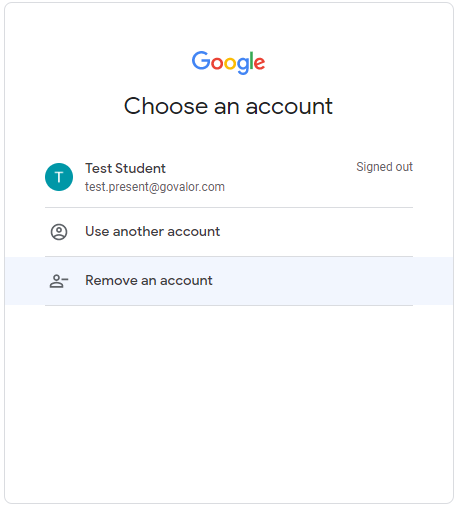Click the person icon beside Use another account

coord(59,232)
